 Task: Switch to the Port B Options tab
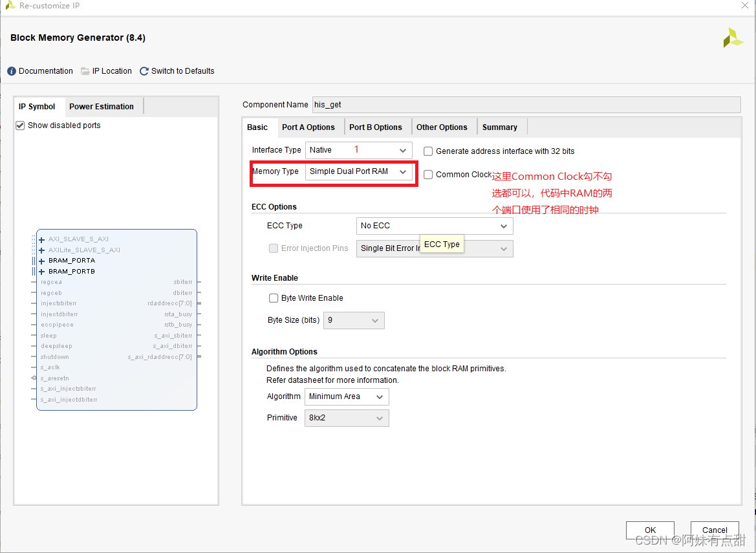point(376,127)
